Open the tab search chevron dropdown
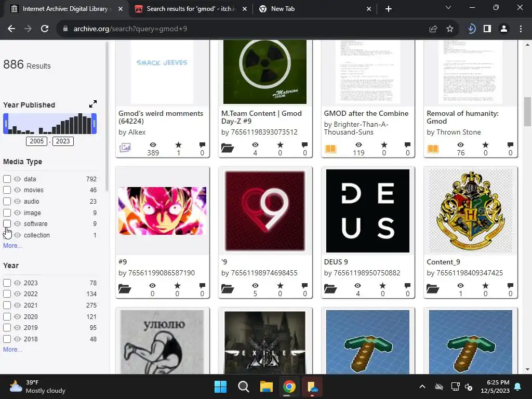The height and width of the screenshot is (399, 532). (448, 7)
